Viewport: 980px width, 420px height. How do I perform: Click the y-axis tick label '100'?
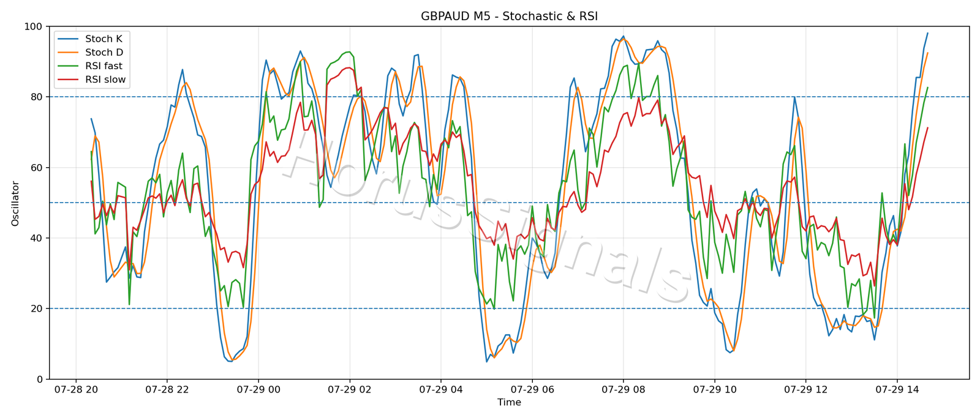(x=33, y=26)
